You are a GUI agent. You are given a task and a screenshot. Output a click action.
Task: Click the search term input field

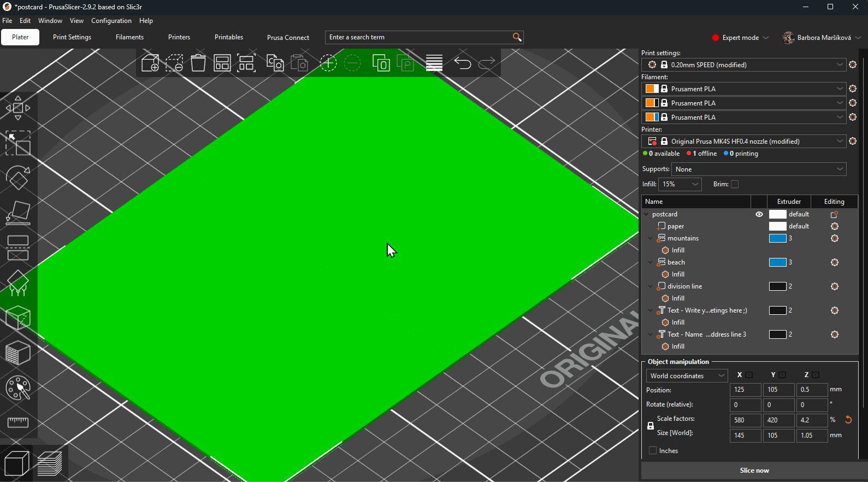coord(418,37)
